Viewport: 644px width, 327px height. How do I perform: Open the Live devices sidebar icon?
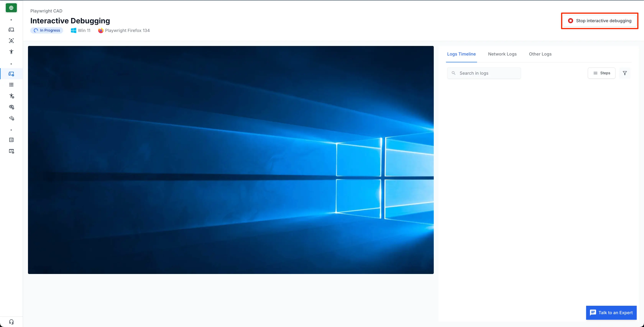click(x=11, y=30)
